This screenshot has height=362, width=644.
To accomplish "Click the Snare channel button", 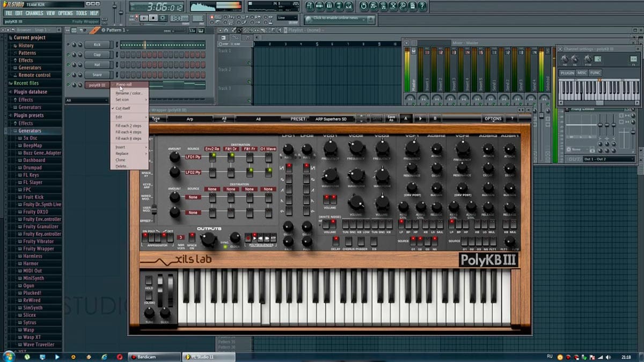I will tap(97, 75).
